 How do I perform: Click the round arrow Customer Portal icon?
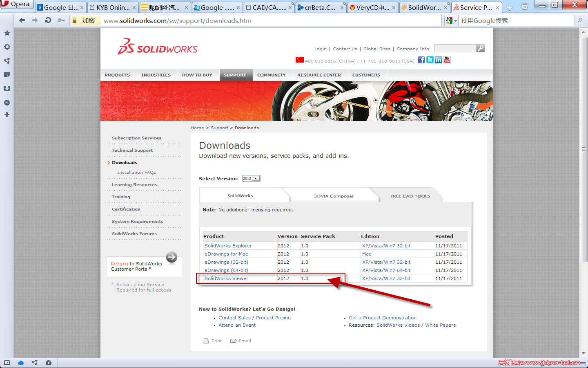pyautogui.click(x=171, y=257)
